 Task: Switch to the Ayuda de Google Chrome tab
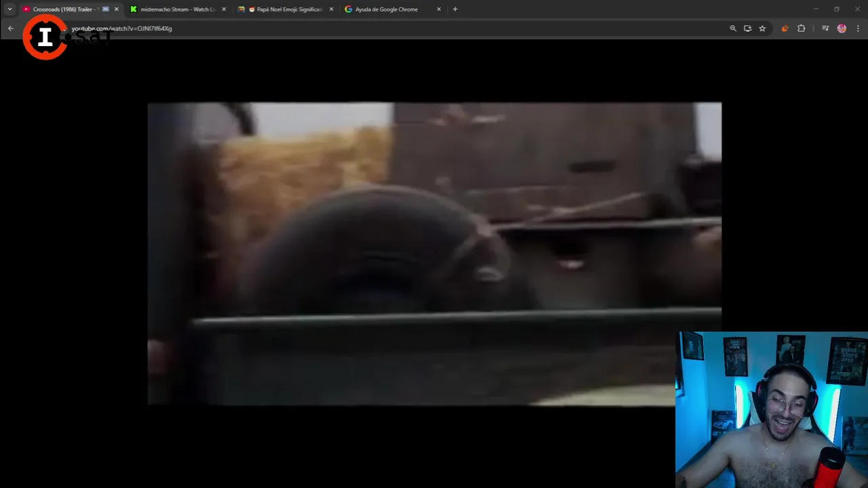[392, 9]
